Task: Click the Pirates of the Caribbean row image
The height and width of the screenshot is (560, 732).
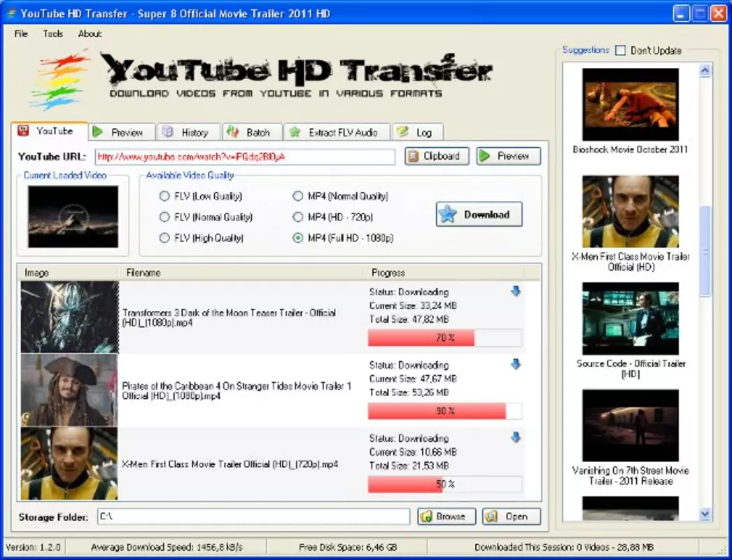Action: pos(69,390)
